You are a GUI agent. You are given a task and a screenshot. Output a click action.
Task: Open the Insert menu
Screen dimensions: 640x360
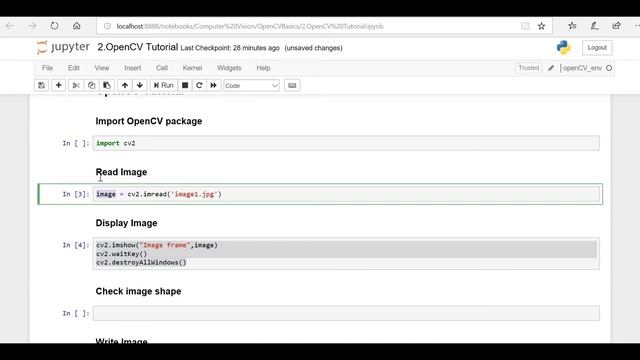pos(133,68)
